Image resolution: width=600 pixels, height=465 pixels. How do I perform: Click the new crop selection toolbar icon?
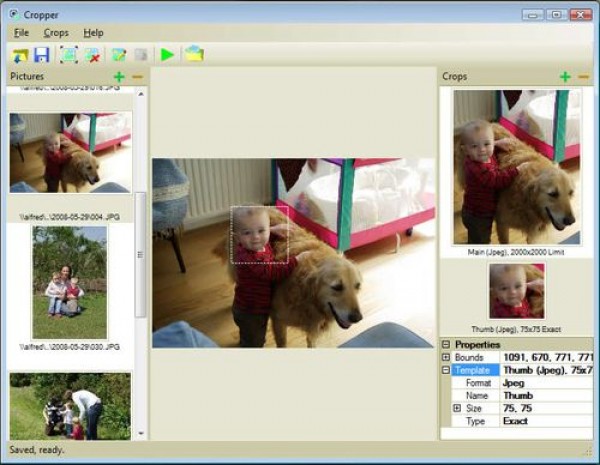tap(69, 54)
